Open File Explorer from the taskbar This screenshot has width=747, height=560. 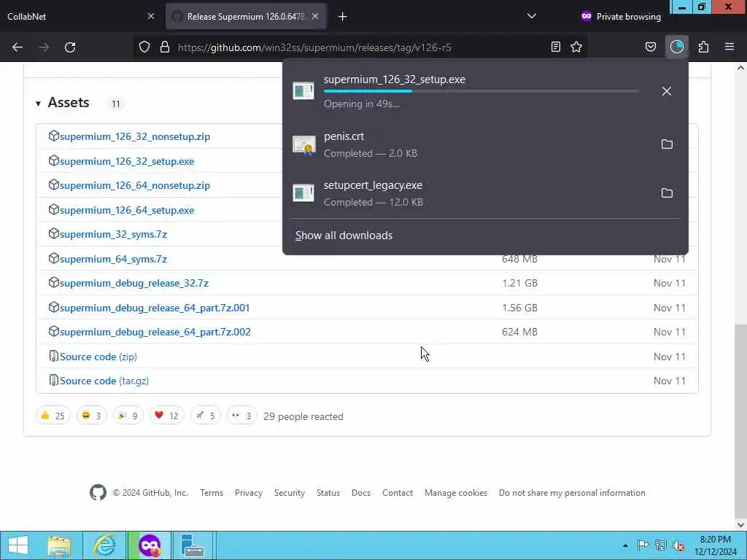pyautogui.click(x=59, y=545)
